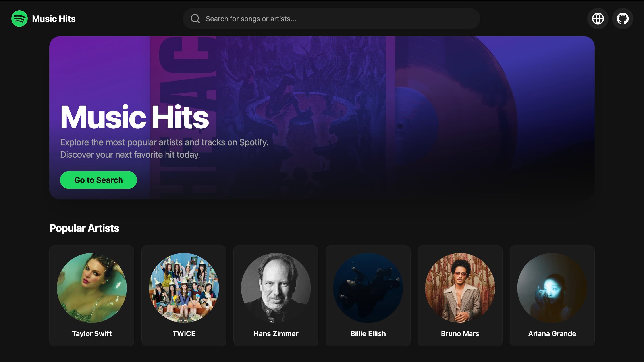Click the Billie Eilish artist name
The height and width of the screenshot is (362, 644).
tap(368, 333)
